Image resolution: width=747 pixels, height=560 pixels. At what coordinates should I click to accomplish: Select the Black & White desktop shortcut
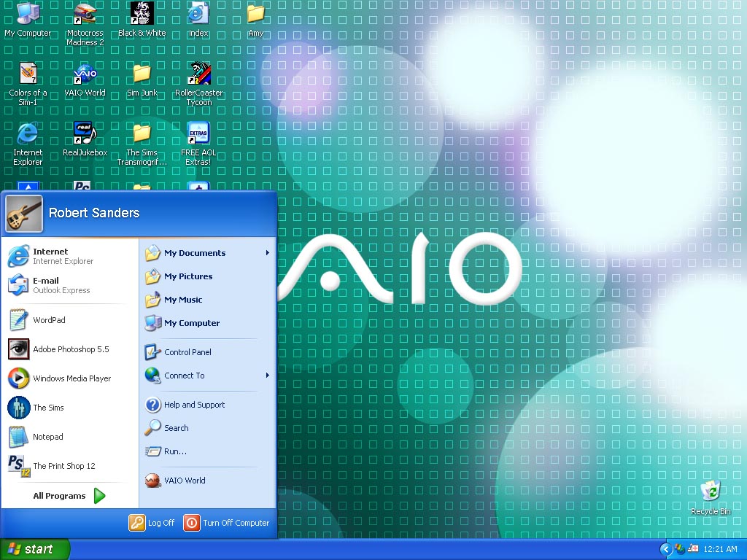pos(142,20)
